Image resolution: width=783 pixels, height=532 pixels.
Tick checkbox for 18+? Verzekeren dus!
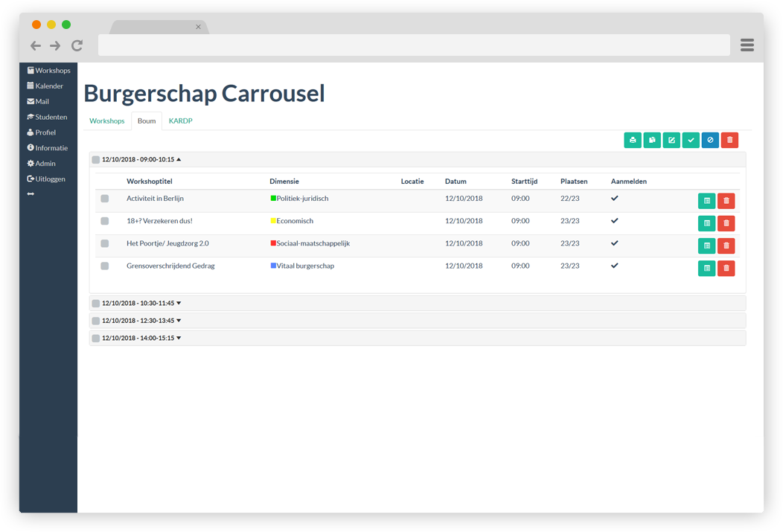click(105, 221)
